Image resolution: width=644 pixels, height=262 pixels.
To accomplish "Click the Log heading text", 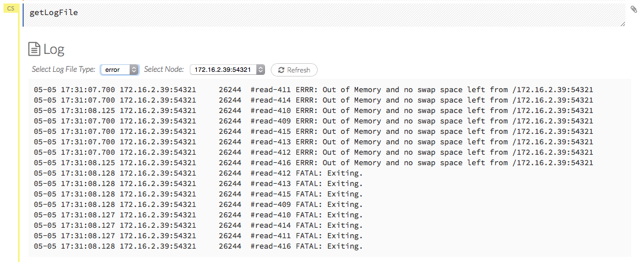I will pos(54,49).
